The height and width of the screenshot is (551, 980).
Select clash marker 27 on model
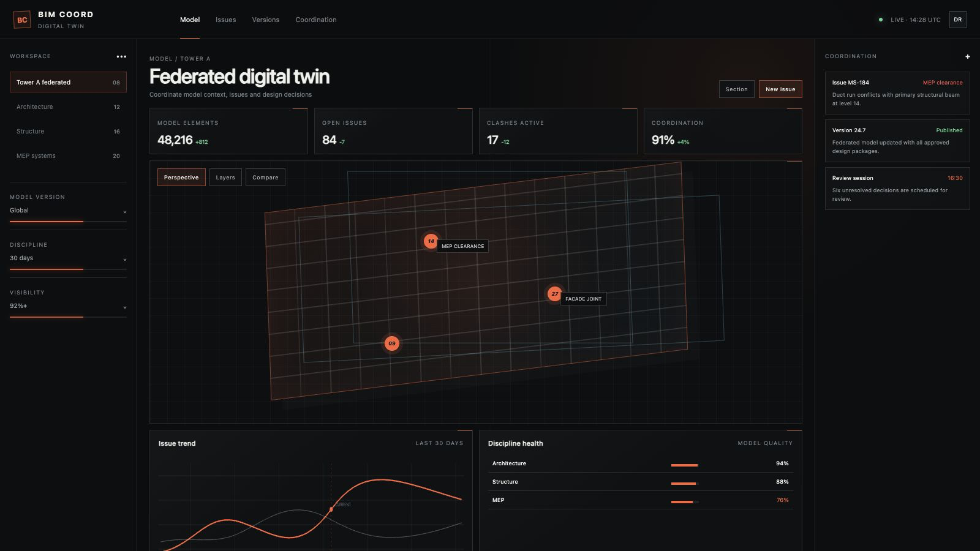[x=554, y=294]
